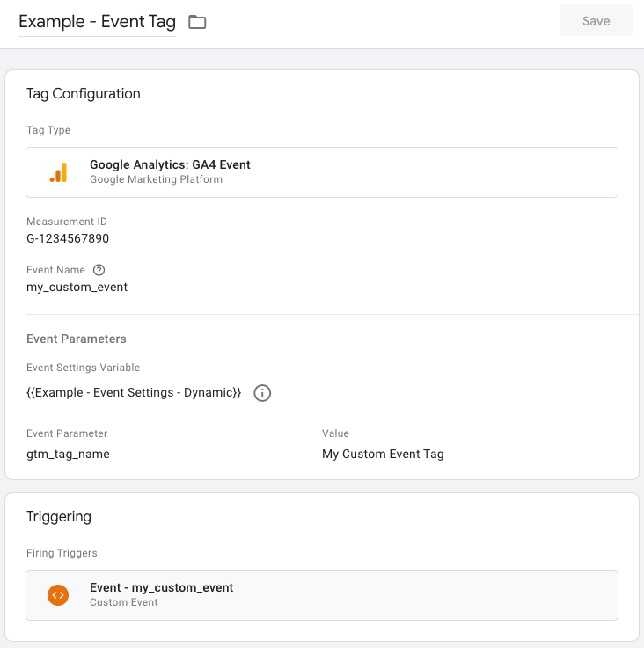Image resolution: width=644 pixels, height=648 pixels.
Task: Click the Custom Event subtitle under the trigger
Action: (124, 602)
